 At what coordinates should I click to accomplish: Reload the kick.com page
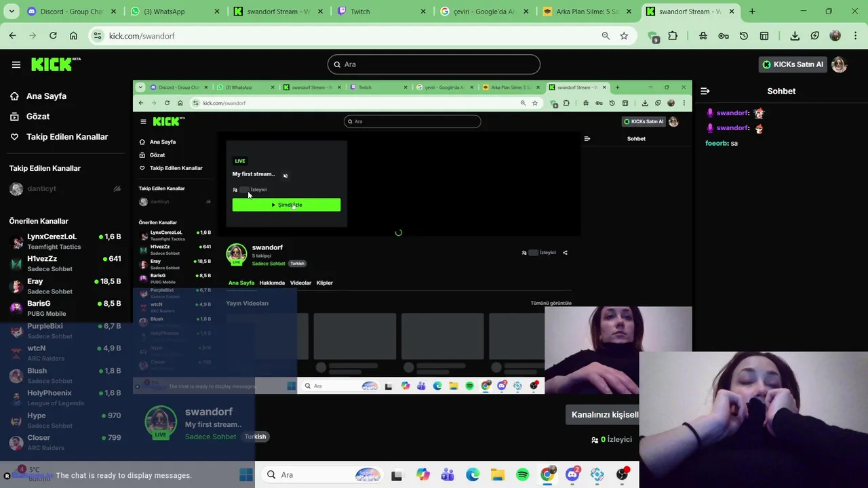(52, 36)
